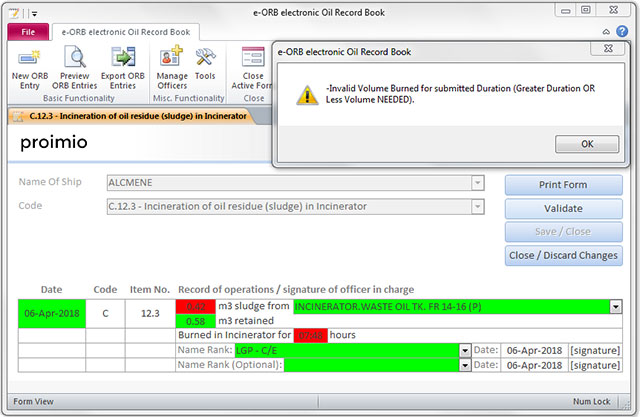Open Manage Officers
Screen dimensions: 640x417
point(172,59)
